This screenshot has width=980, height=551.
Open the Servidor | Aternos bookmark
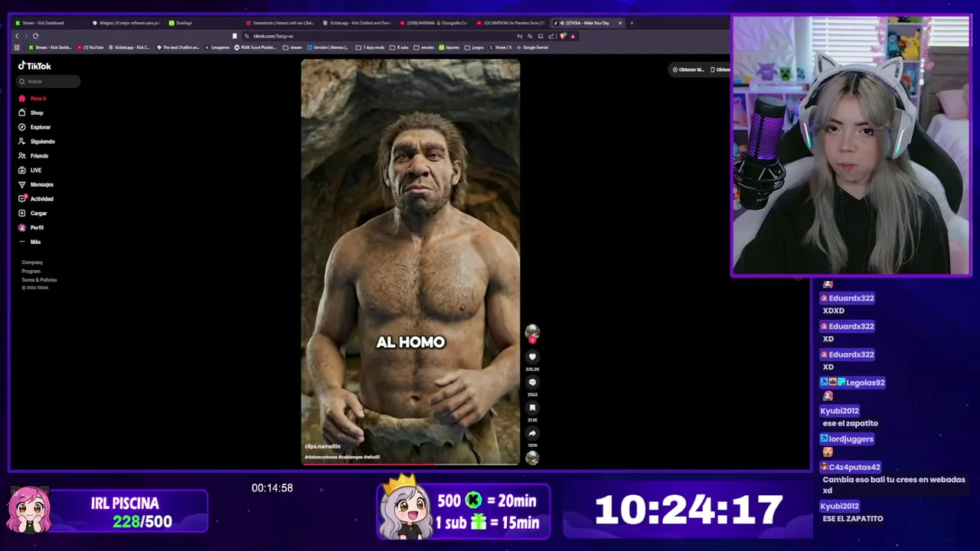click(x=328, y=47)
